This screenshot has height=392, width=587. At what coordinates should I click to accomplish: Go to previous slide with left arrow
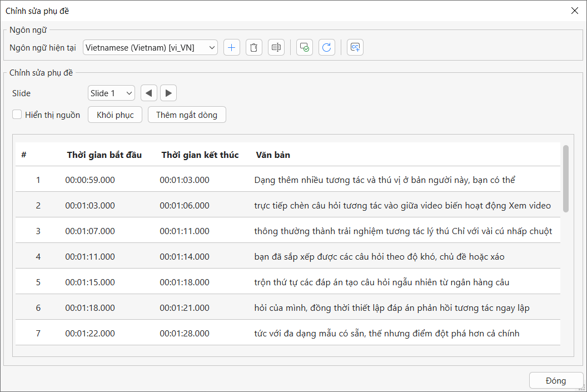click(149, 93)
